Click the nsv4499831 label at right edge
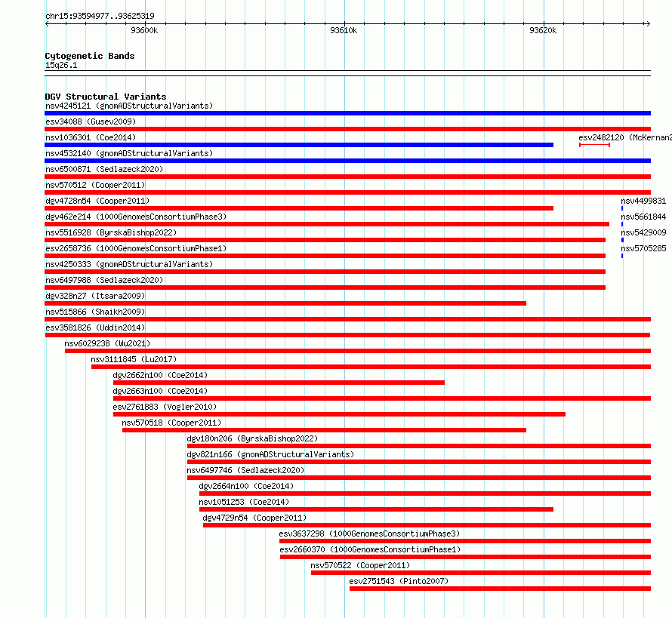 tap(643, 201)
